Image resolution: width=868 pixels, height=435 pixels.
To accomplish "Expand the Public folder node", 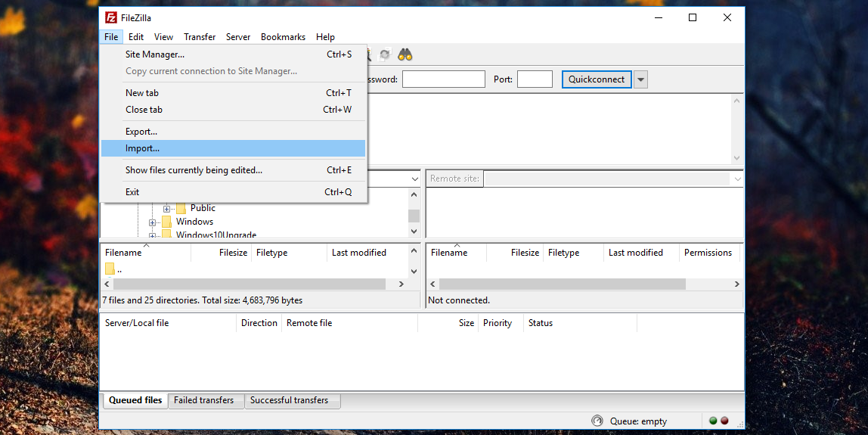I will pyautogui.click(x=166, y=209).
